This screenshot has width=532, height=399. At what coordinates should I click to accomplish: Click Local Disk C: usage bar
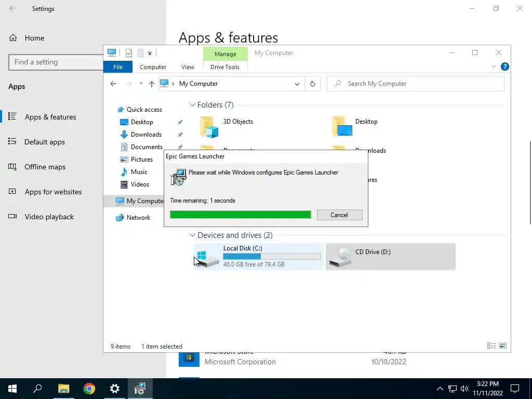(272, 257)
